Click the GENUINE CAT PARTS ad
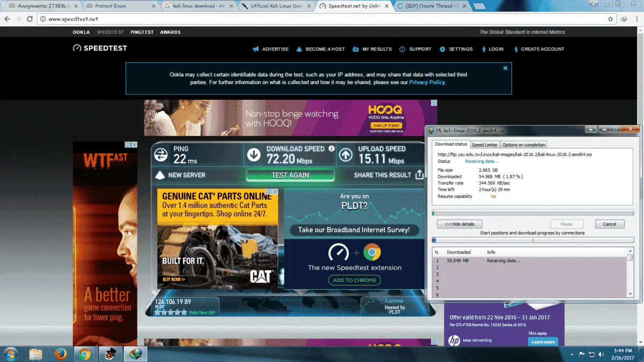This screenshot has width=644, height=362. 217,239
